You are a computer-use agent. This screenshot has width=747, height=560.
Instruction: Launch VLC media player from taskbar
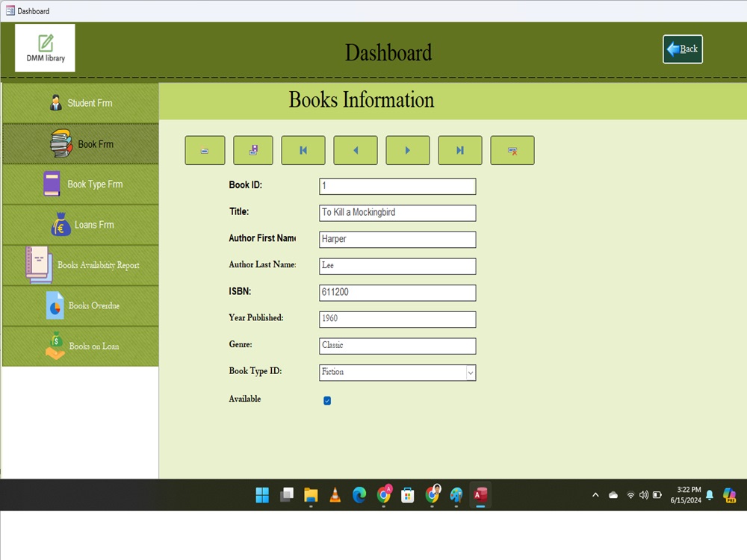pos(335,495)
